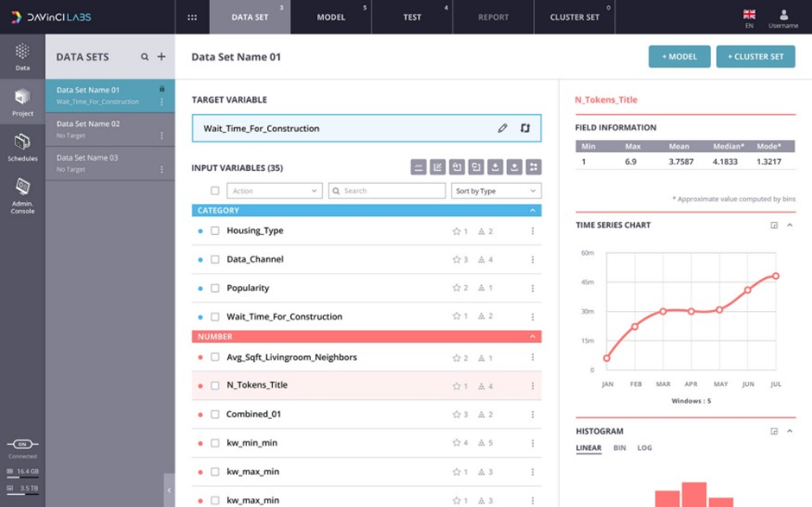Open the more options menu for Popularity

532,288
